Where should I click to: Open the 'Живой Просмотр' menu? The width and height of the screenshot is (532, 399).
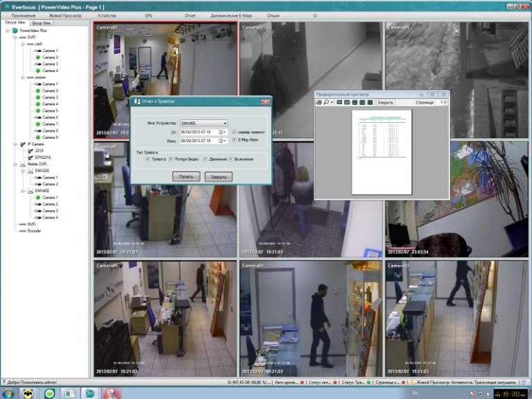point(65,16)
